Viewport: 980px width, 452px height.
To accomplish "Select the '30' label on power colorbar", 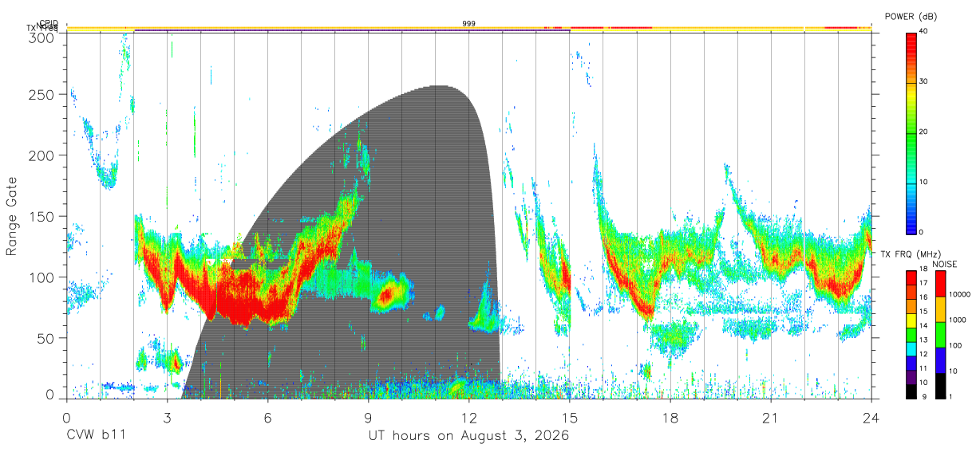I will coord(924,82).
